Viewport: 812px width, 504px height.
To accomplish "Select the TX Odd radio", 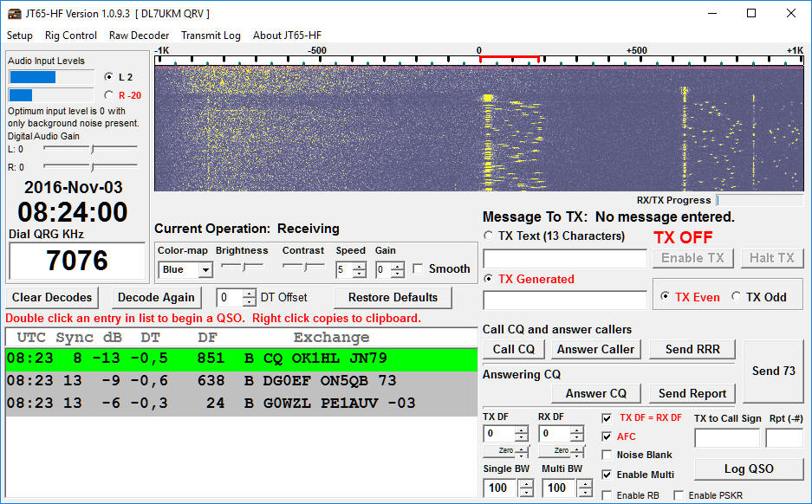I will [736, 296].
